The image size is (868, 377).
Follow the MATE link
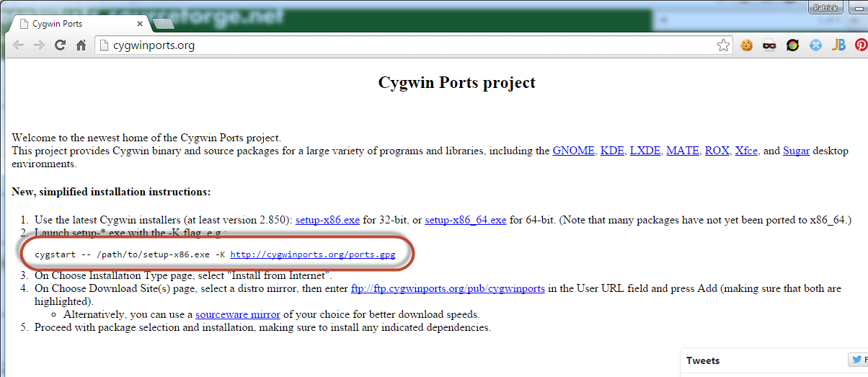click(683, 151)
